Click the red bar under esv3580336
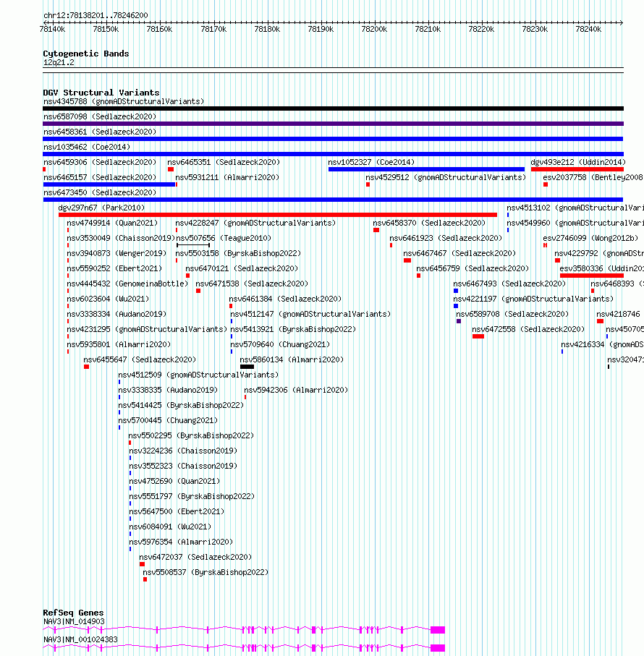The image size is (644, 656). click(592, 276)
